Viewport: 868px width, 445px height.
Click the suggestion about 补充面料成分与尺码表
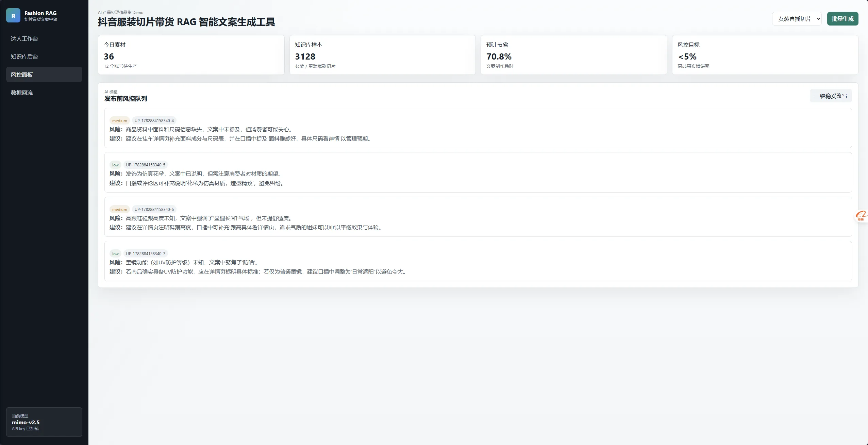pyautogui.click(x=241, y=139)
